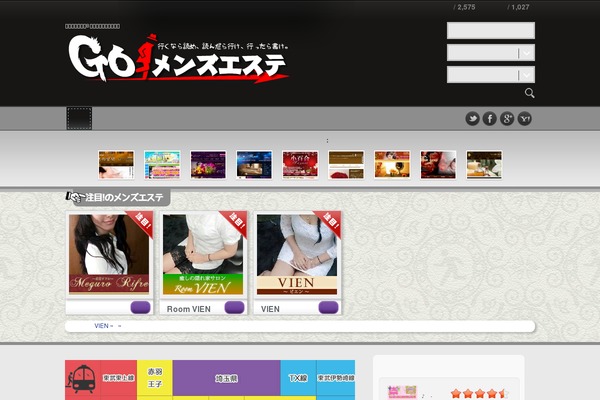The image size is (600, 400).
Task: Click the orange five-star rating icons
Action: coord(479,393)
